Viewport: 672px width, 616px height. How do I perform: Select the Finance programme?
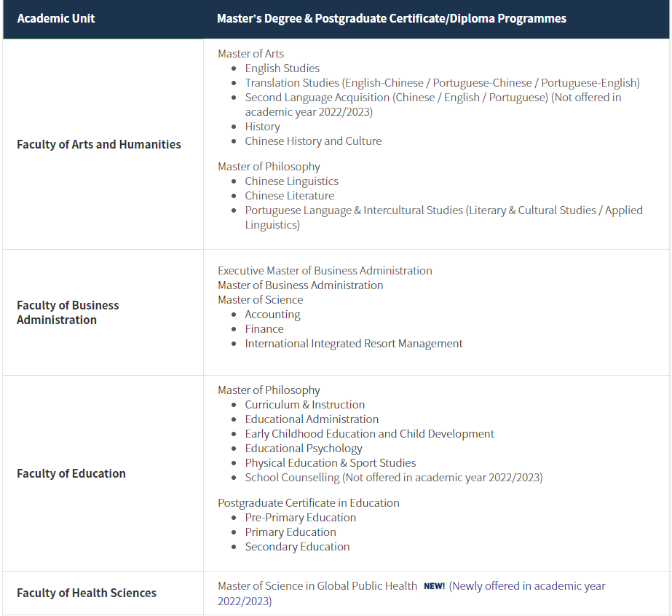[264, 328]
